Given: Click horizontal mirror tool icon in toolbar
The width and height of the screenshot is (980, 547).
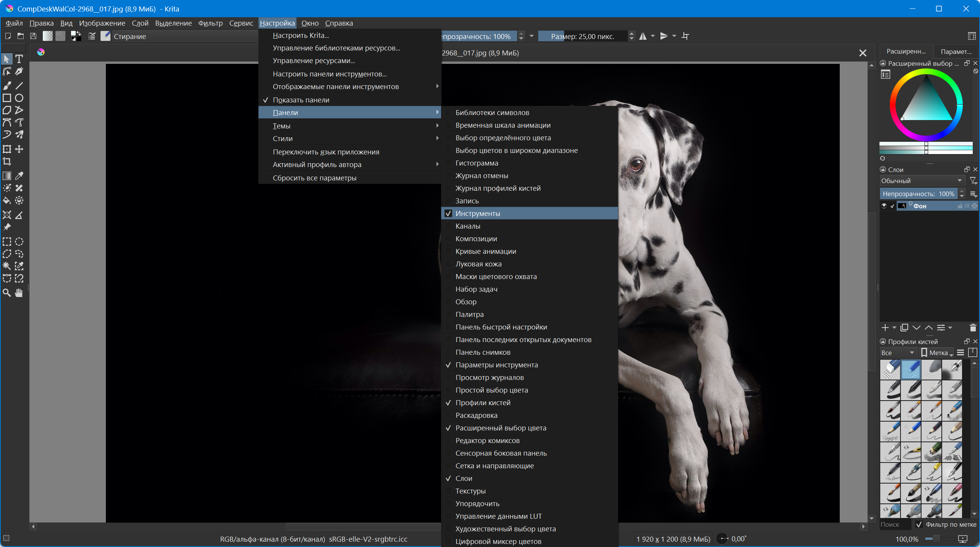Looking at the screenshot, I should click(x=643, y=36).
